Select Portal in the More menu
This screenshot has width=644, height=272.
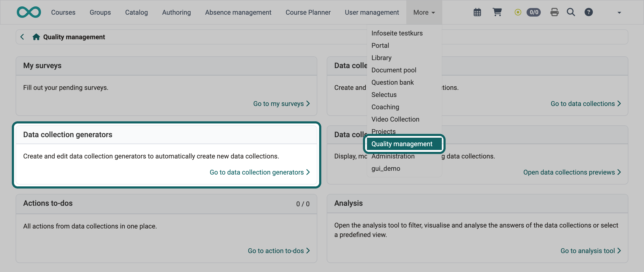point(404,45)
